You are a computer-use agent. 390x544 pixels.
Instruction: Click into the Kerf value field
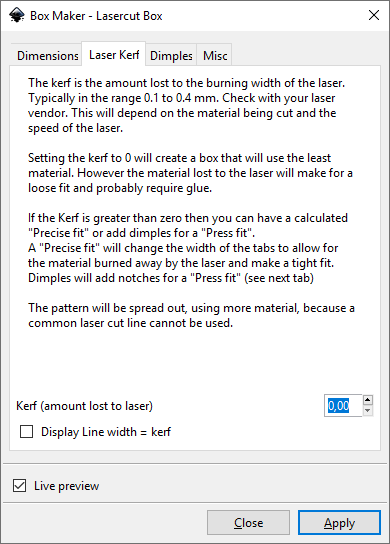coord(343,406)
